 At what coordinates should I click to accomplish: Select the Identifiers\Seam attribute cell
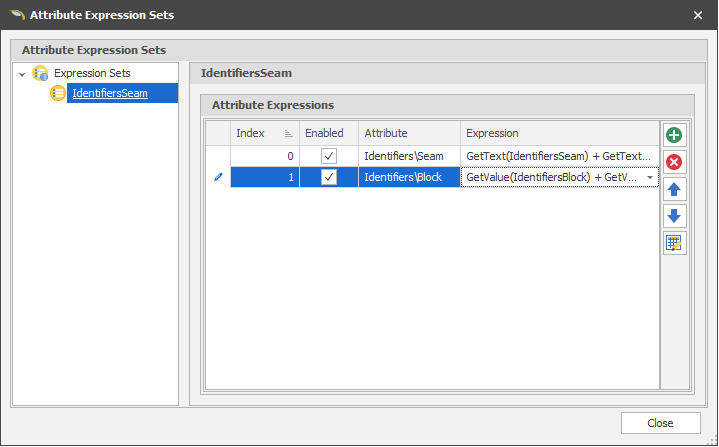point(408,156)
